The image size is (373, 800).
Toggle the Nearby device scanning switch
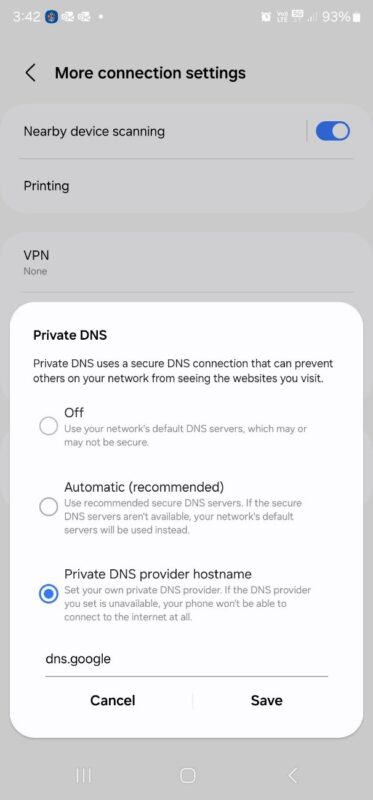point(333,131)
